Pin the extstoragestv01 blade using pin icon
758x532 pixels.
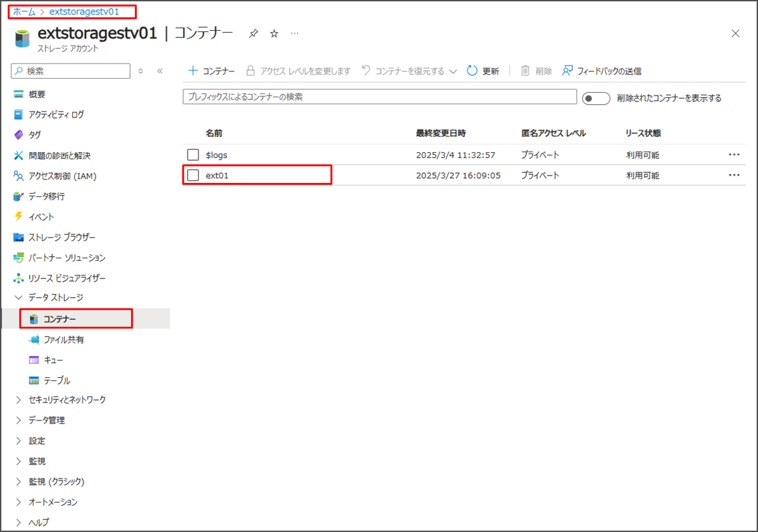[x=253, y=33]
